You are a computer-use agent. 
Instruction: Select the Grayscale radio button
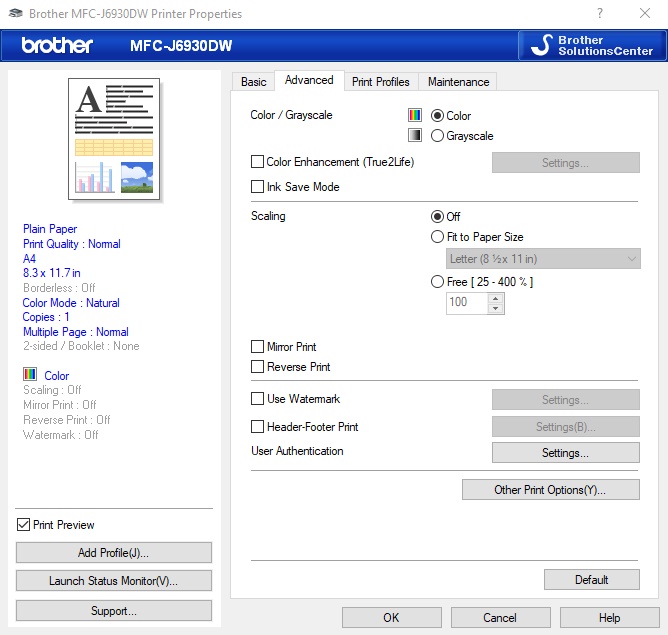tap(437, 135)
